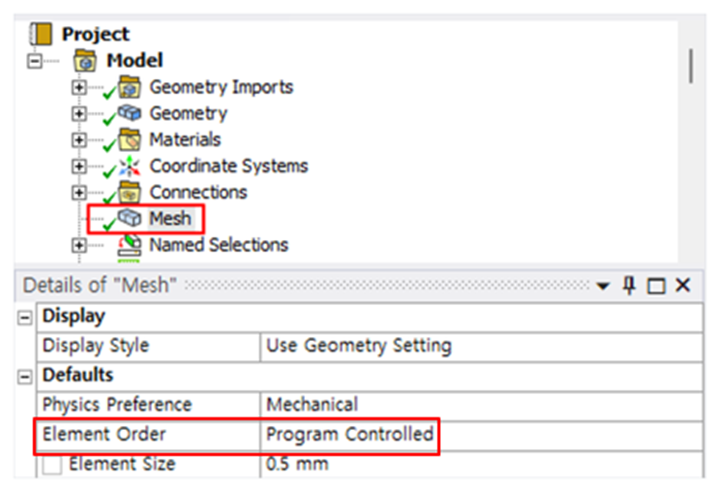This screenshot has width=720, height=492.
Task: Click the tree view vertical scrollbar
Action: [x=691, y=67]
